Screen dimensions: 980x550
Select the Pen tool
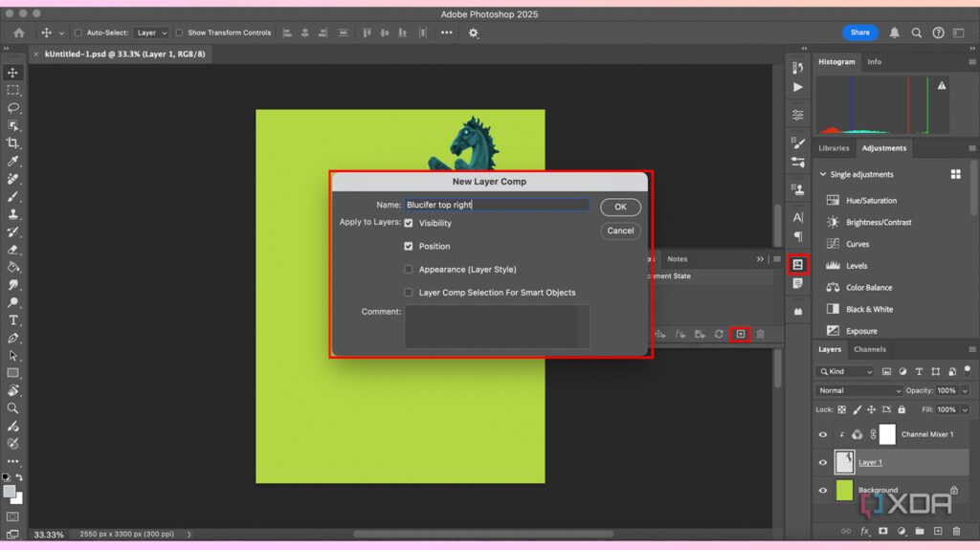(12, 338)
